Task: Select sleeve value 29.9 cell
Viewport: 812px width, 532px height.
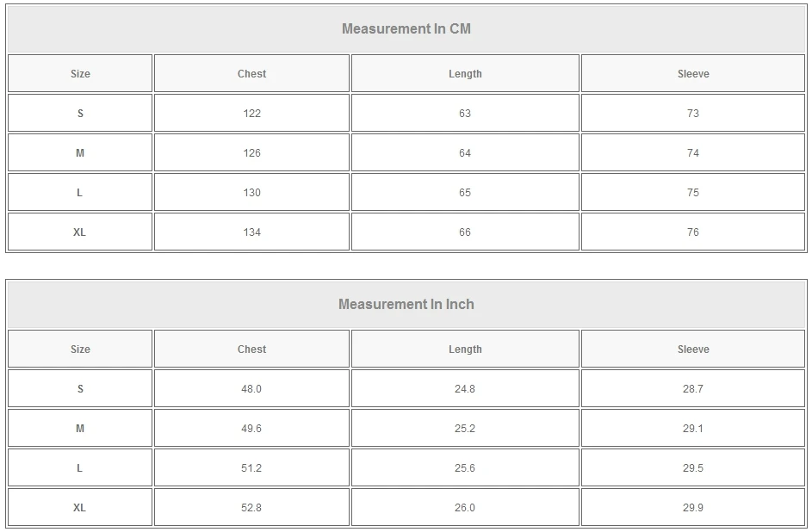Action: (x=693, y=508)
